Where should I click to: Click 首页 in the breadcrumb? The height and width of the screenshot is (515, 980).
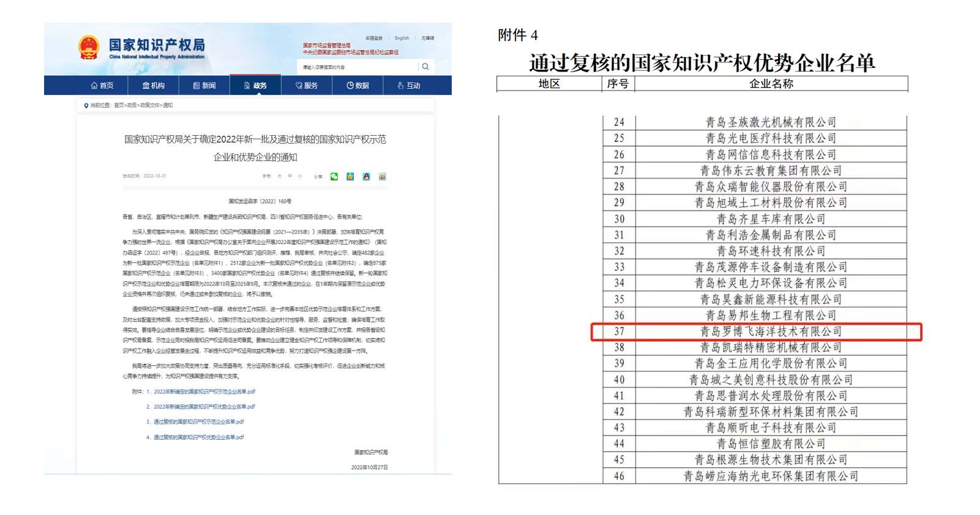(x=119, y=105)
